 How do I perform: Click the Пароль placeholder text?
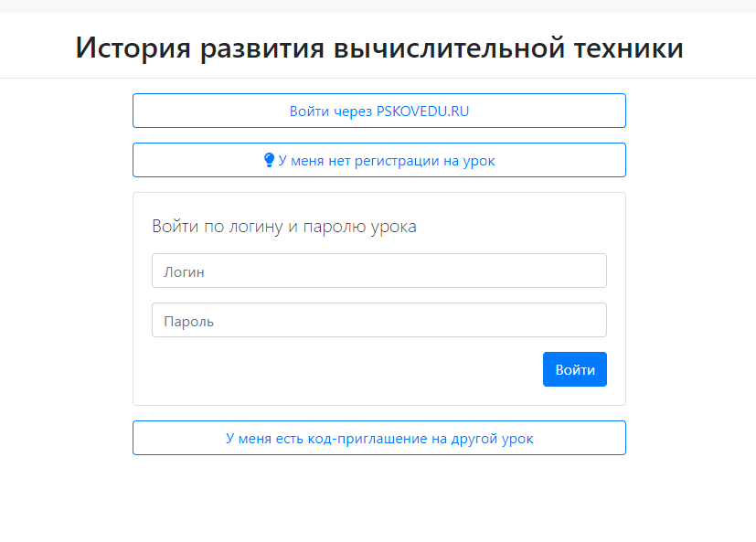(x=188, y=322)
